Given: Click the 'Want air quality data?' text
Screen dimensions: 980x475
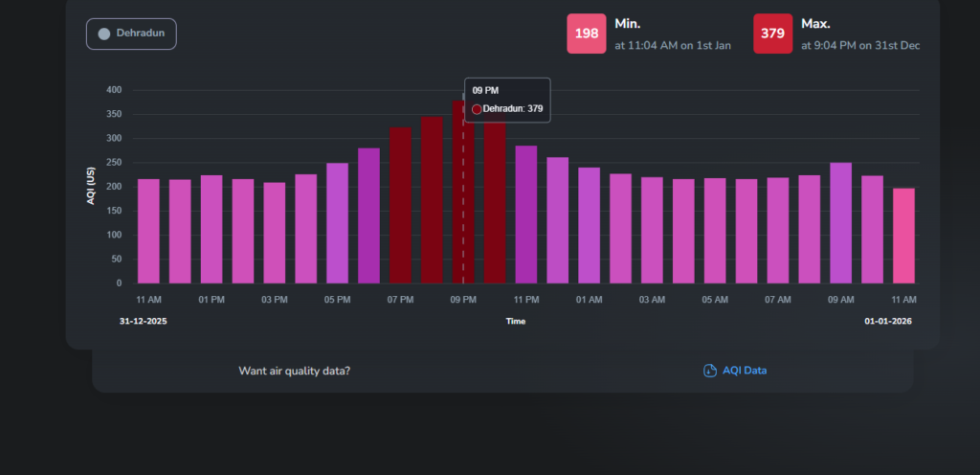Looking at the screenshot, I should tap(294, 371).
